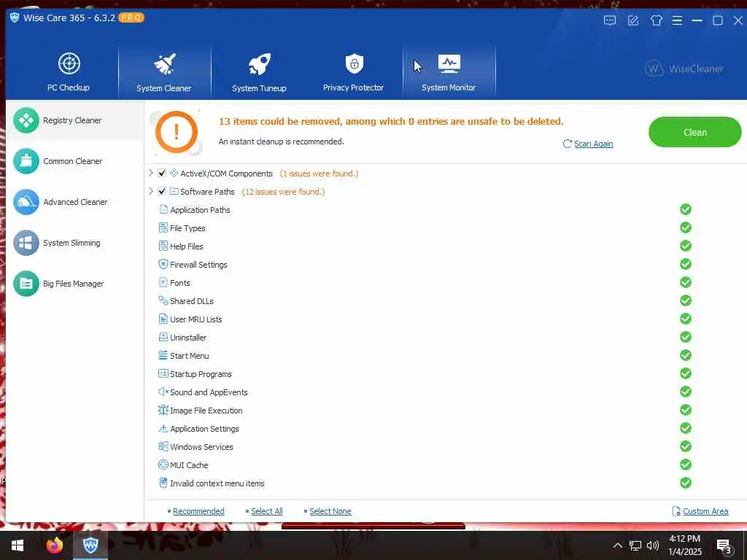Click '12 issues were found.' text
The width and height of the screenshot is (747, 560).
[284, 192]
